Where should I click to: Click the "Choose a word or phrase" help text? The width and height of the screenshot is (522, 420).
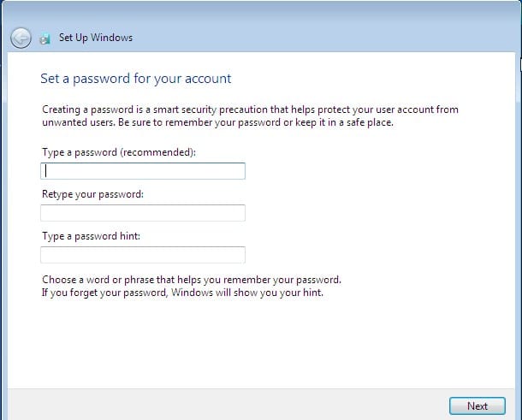pos(192,280)
